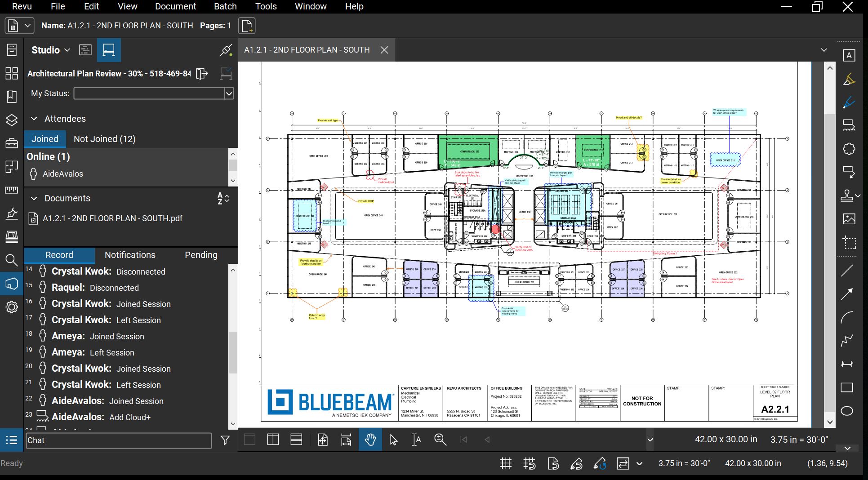Switch to the Notifications tab
This screenshot has width=868, height=480.
129,255
